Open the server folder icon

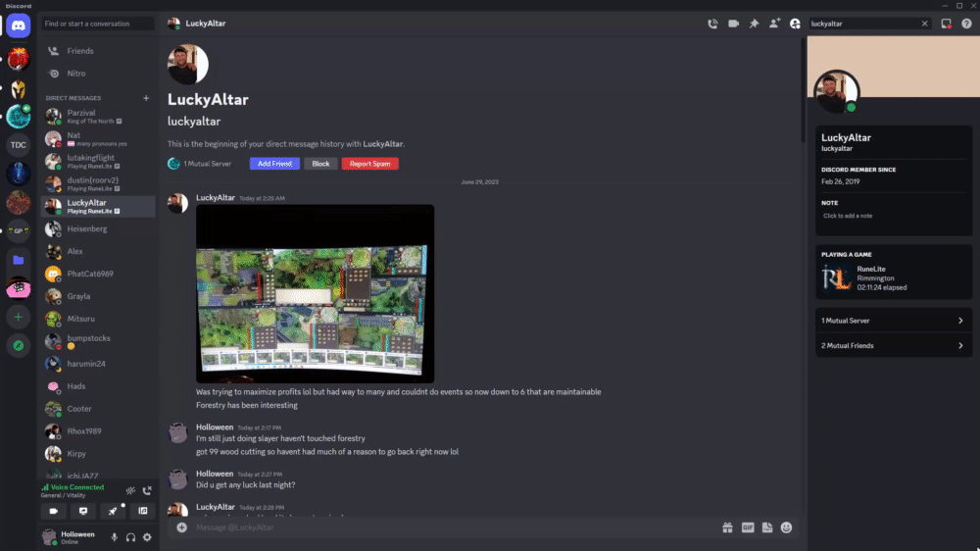[18, 260]
